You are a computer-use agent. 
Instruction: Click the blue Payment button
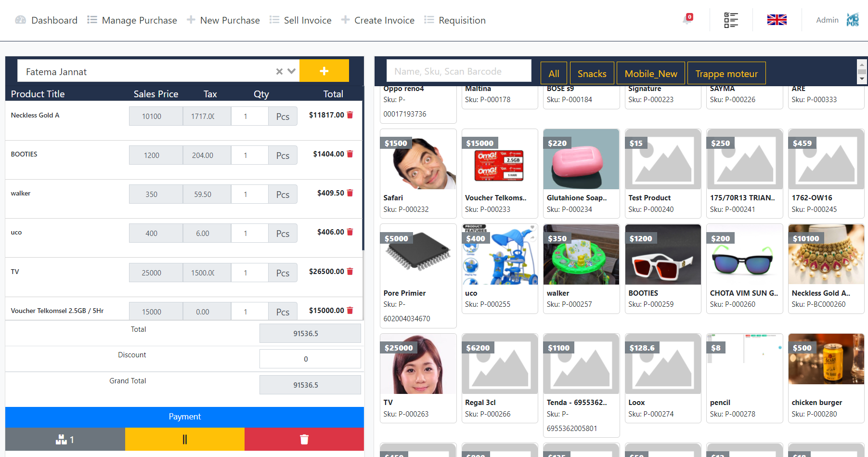[x=184, y=416]
